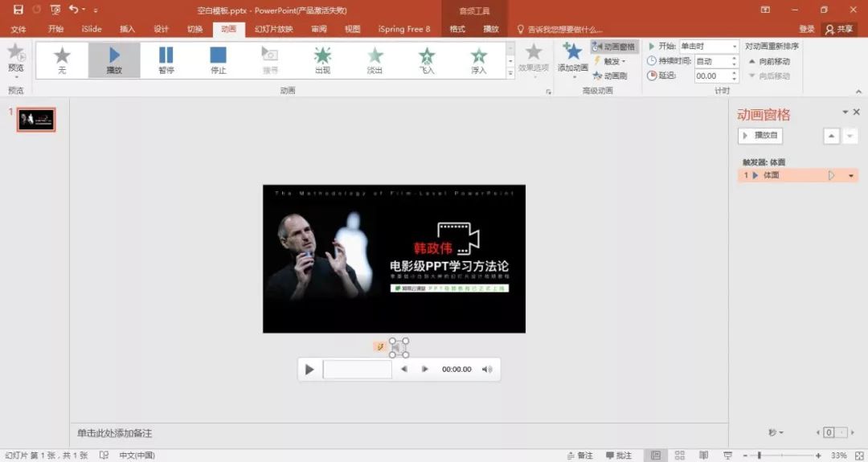This screenshot has width=868, height=462.
Task: Open the 切换 transitions ribbon tab
Action: 194,29
